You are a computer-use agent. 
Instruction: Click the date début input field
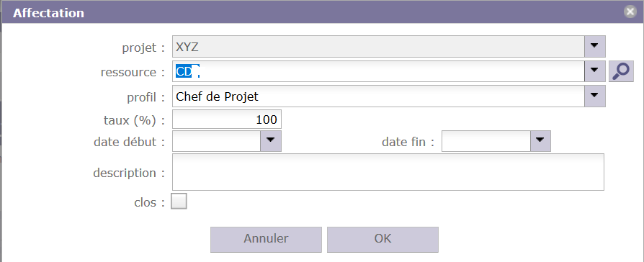pos(216,141)
